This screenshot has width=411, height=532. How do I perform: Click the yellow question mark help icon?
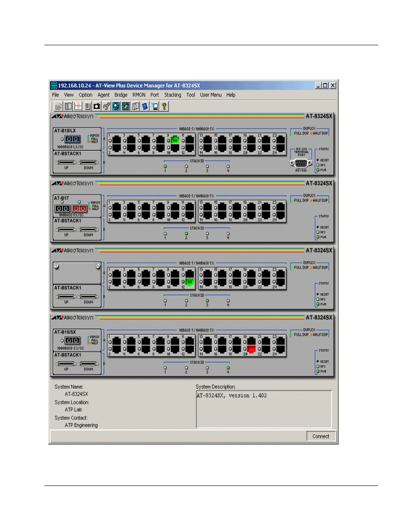164,106
